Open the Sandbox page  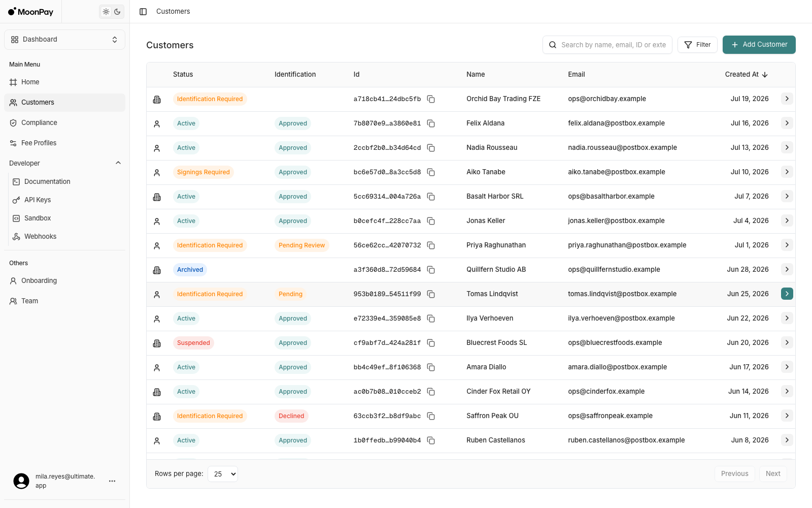[68, 218]
